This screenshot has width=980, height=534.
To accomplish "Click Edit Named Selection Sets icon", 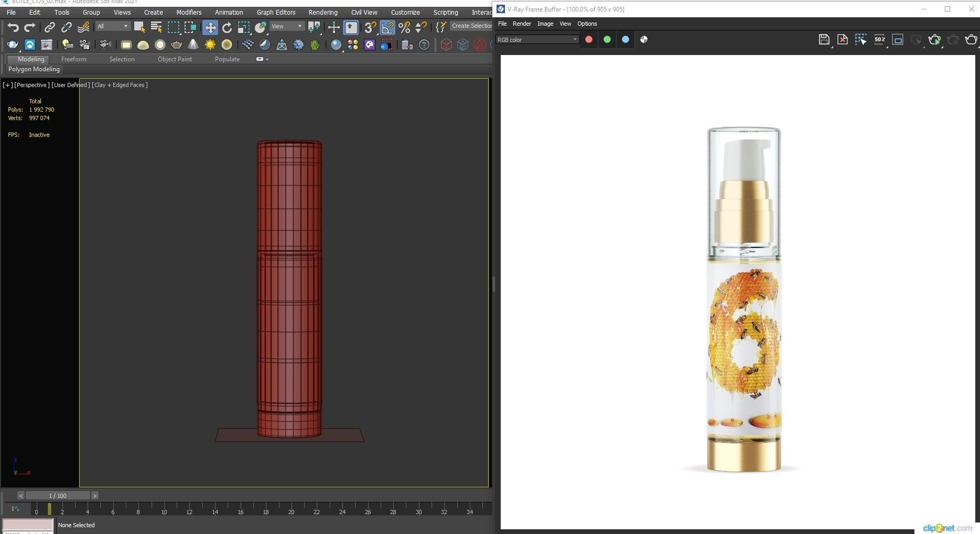I will pos(441,27).
